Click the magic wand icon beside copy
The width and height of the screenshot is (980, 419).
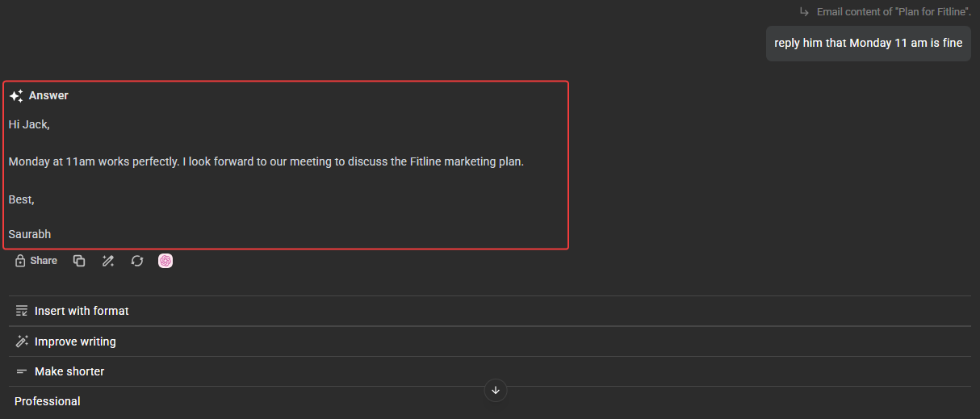pyautogui.click(x=108, y=261)
